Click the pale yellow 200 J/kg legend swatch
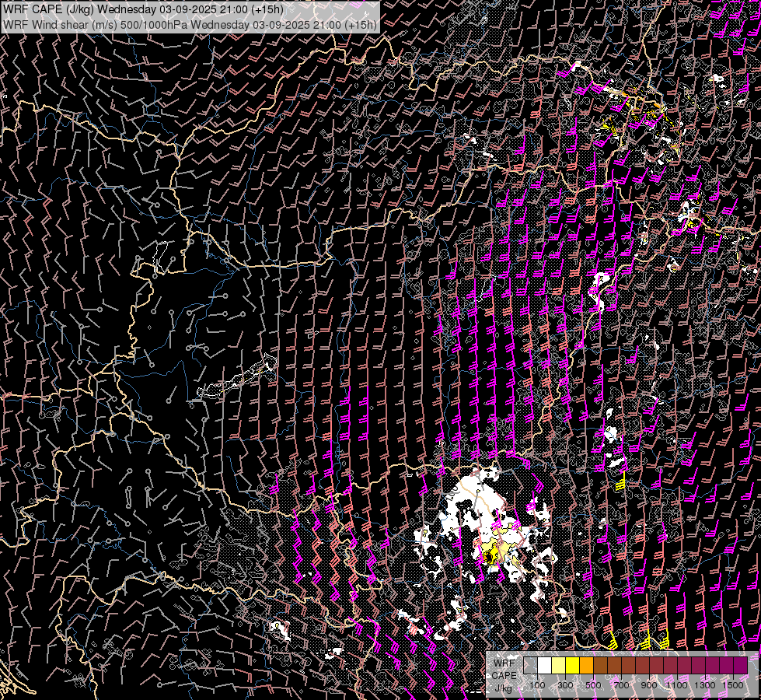Screen dimensions: 761x700 (x=559, y=665)
